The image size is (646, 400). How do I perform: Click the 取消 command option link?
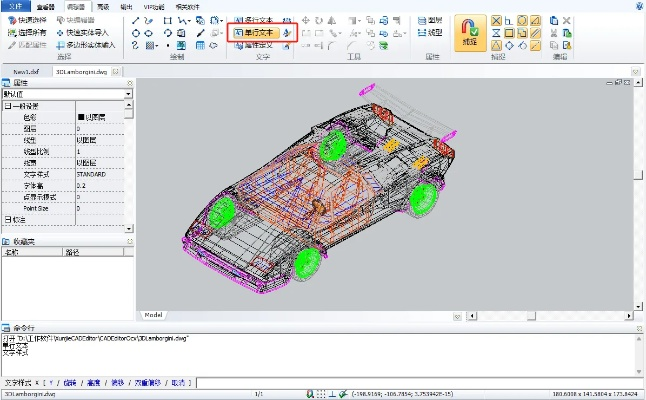click(176, 383)
